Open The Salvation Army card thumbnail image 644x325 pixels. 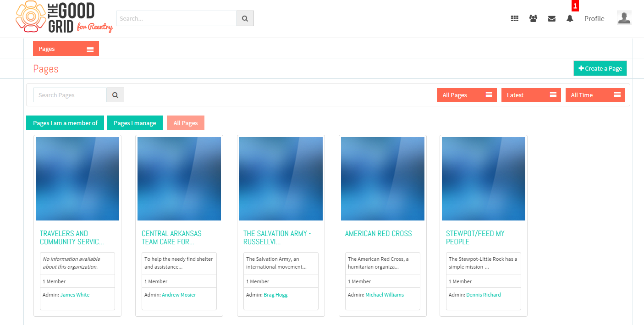[281, 179]
